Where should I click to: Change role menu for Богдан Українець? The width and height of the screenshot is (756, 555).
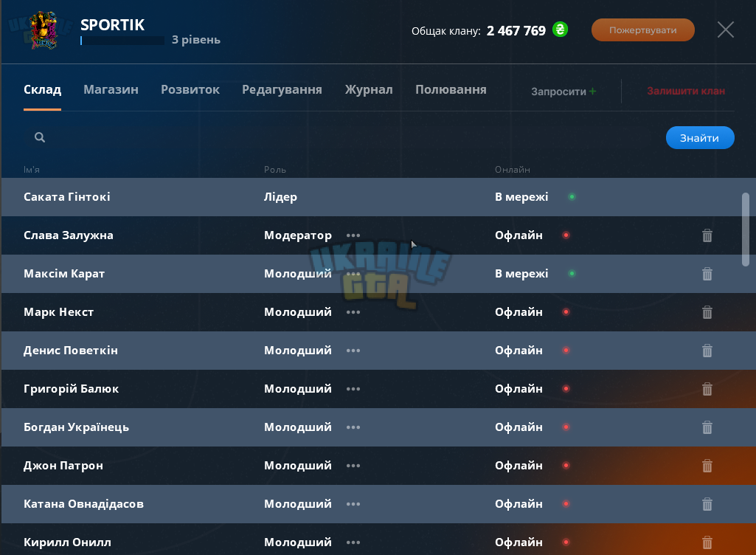click(x=353, y=427)
